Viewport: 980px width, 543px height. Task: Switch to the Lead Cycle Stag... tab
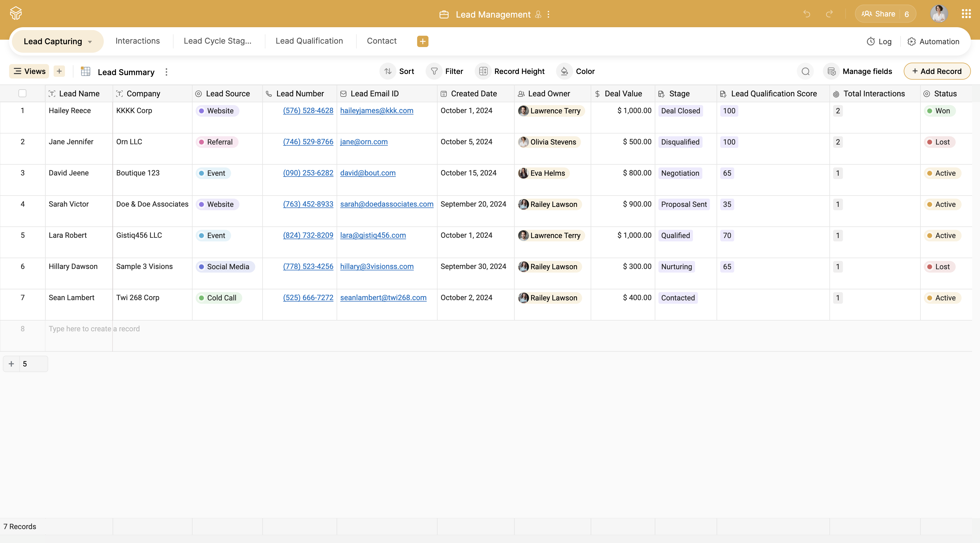(x=217, y=41)
